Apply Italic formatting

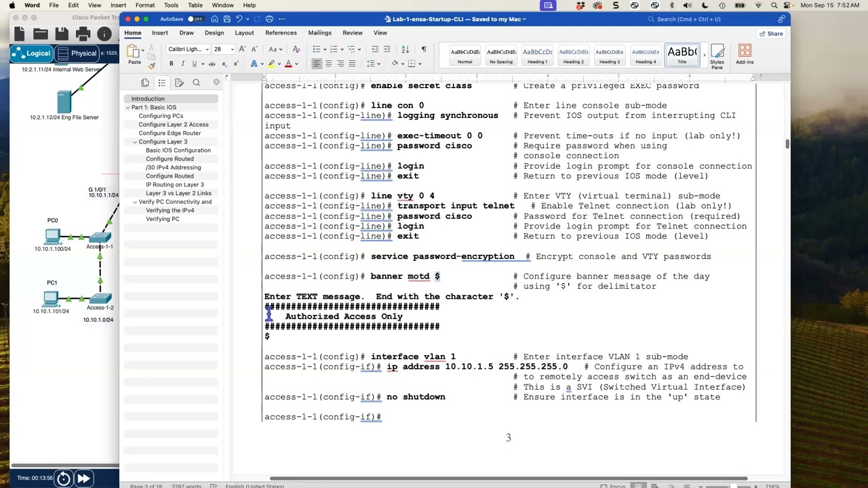182,64
